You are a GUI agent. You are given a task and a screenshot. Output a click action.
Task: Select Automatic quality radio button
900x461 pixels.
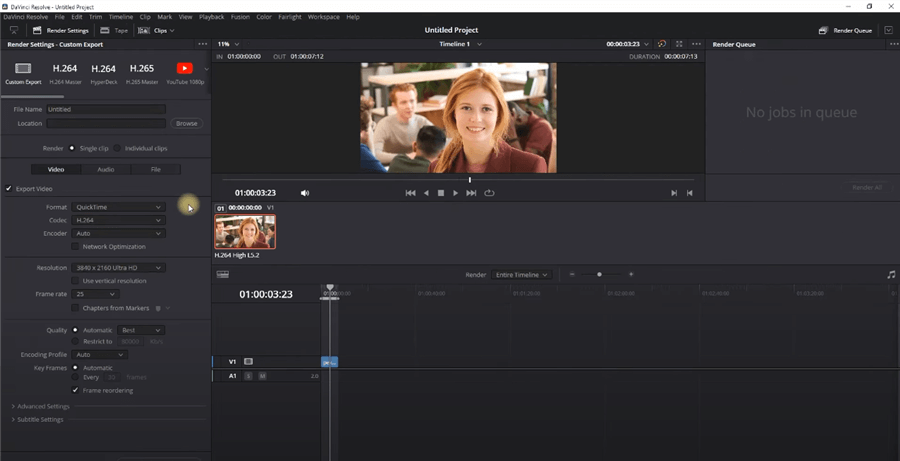click(x=75, y=330)
